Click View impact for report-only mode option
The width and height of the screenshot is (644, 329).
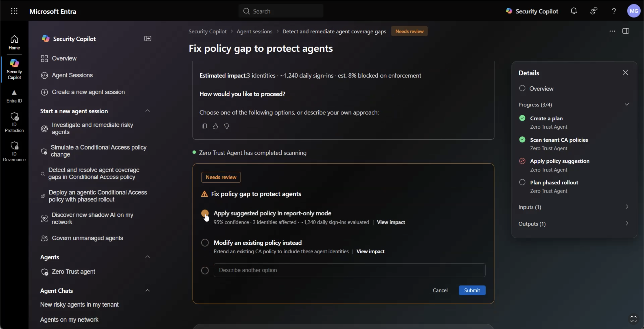tap(391, 222)
